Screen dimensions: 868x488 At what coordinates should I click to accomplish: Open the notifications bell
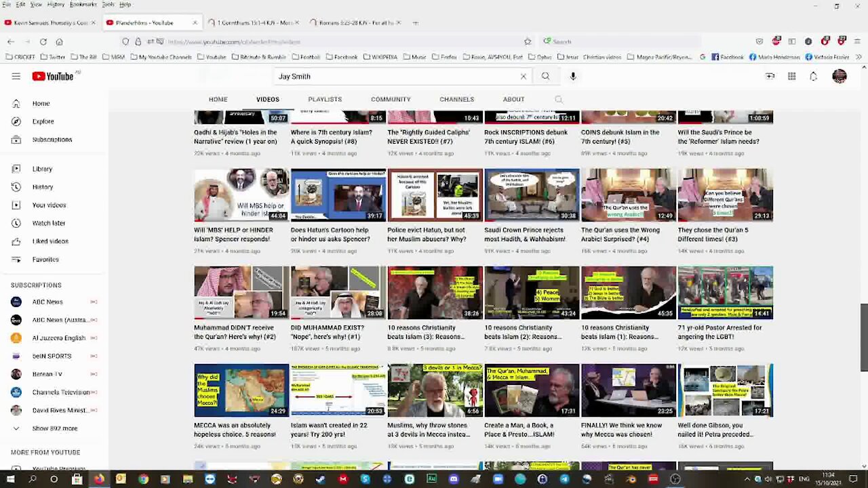[x=813, y=77]
